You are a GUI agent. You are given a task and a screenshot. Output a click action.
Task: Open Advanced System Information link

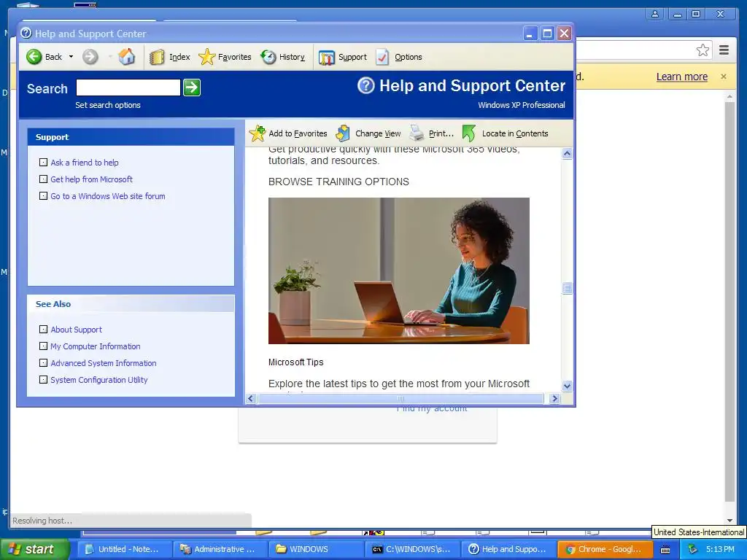(104, 363)
